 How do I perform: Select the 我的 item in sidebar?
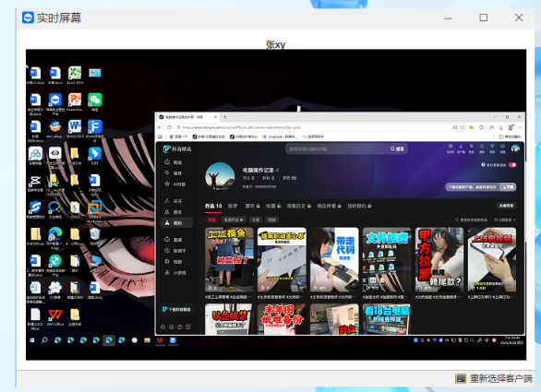click(176, 223)
